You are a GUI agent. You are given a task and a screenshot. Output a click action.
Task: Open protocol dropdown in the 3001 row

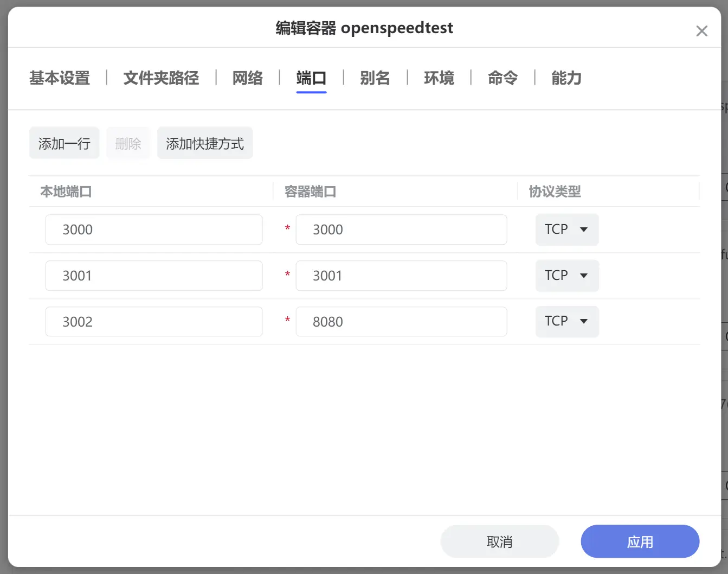pos(566,276)
